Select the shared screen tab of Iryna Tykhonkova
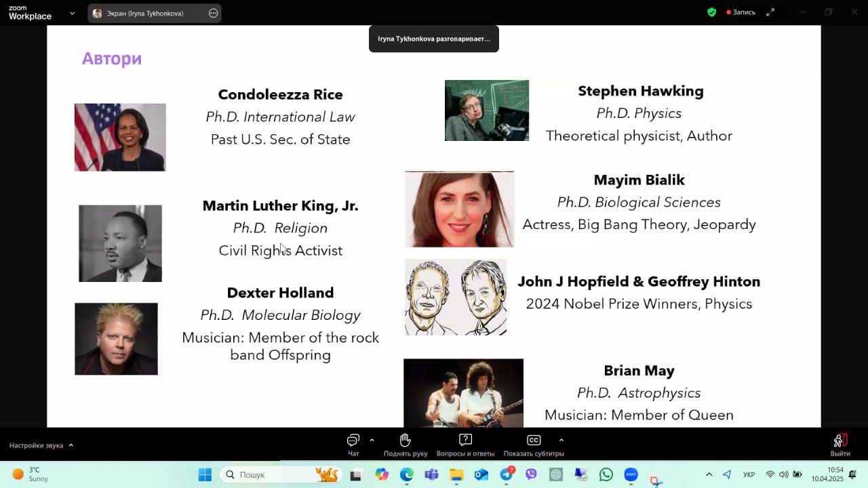This screenshot has width=868, height=488. pyautogui.click(x=145, y=13)
